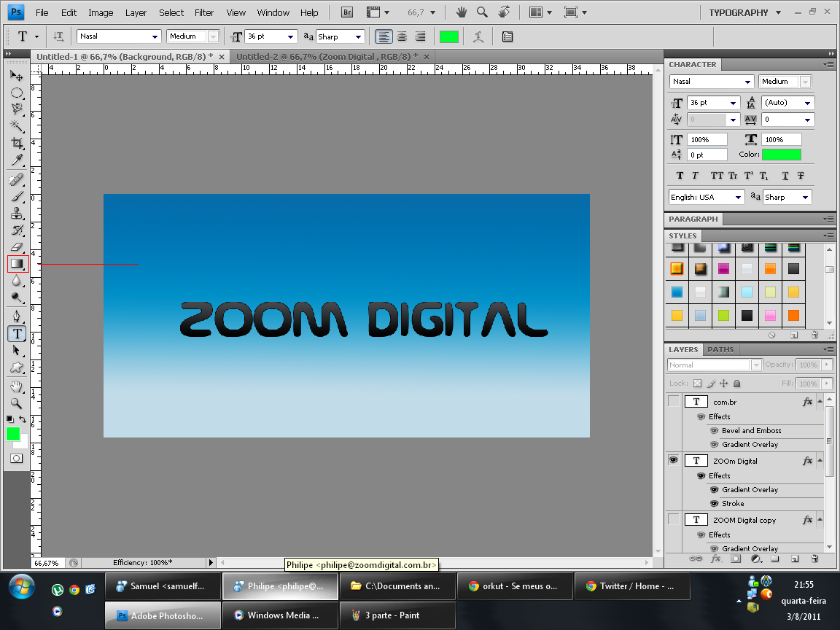Toggle Underline in Character panel
840x630 pixels.
(x=785, y=176)
